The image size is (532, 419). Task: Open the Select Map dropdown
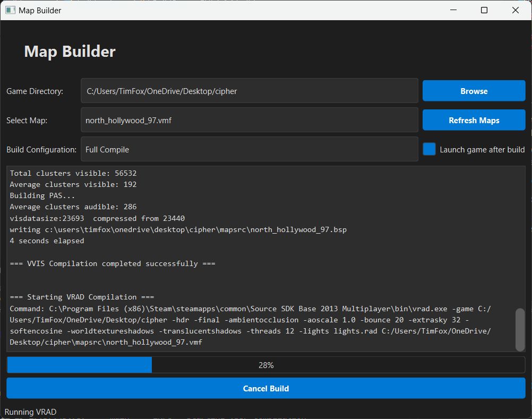coord(249,121)
